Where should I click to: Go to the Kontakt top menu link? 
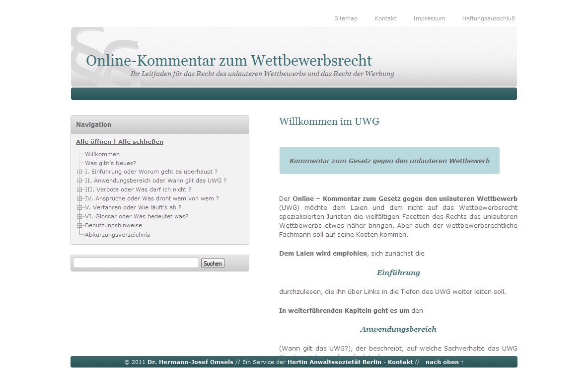pyautogui.click(x=385, y=18)
